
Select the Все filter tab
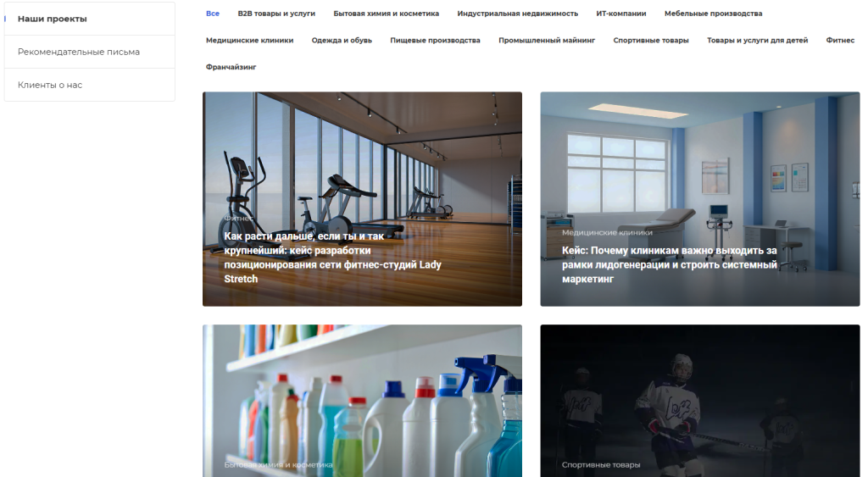click(x=213, y=14)
